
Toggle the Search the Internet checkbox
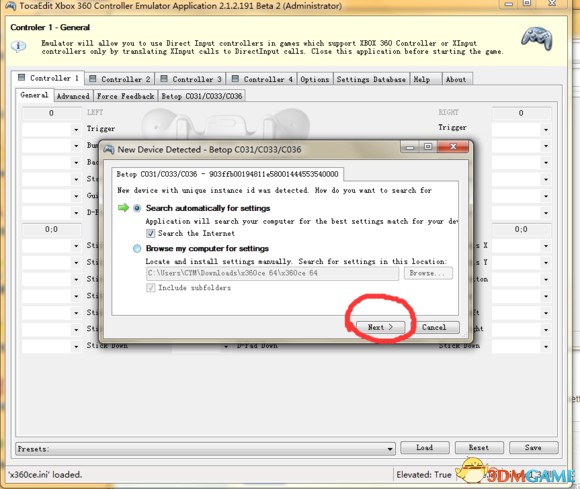point(151,233)
